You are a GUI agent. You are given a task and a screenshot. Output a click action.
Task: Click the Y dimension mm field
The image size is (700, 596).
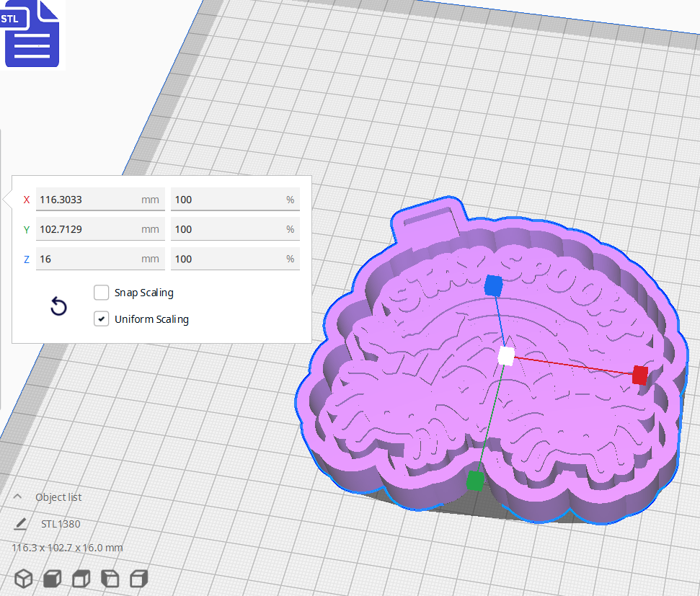[87, 229]
